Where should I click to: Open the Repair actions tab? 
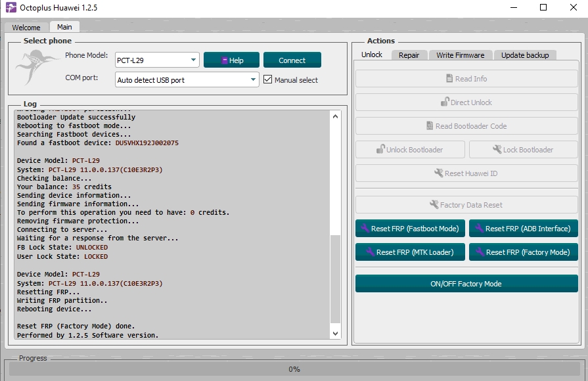[409, 55]
